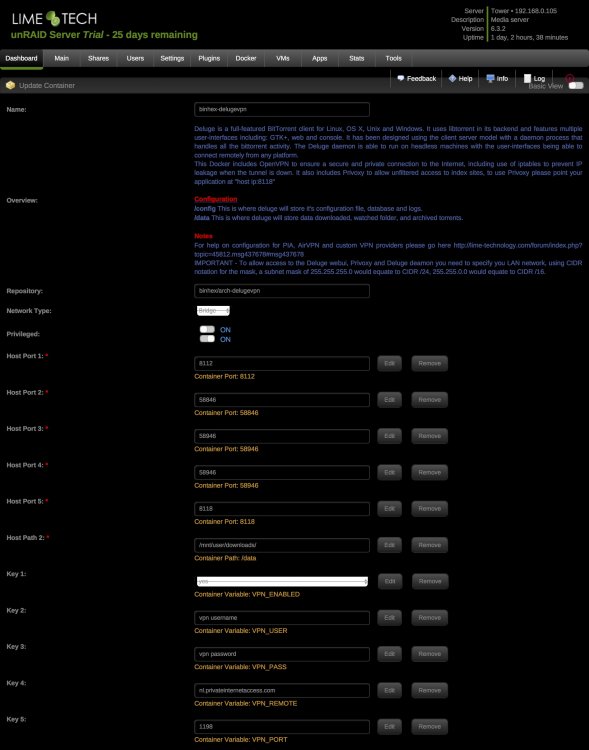
Task: Click Edit for Key 1 VPN_ENABLED
Action: [x=390, y=582]
